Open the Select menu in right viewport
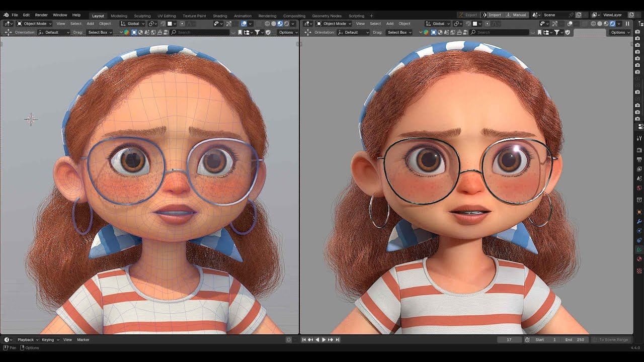The width and height of the screenshot is (644, 362). point(375,24)
